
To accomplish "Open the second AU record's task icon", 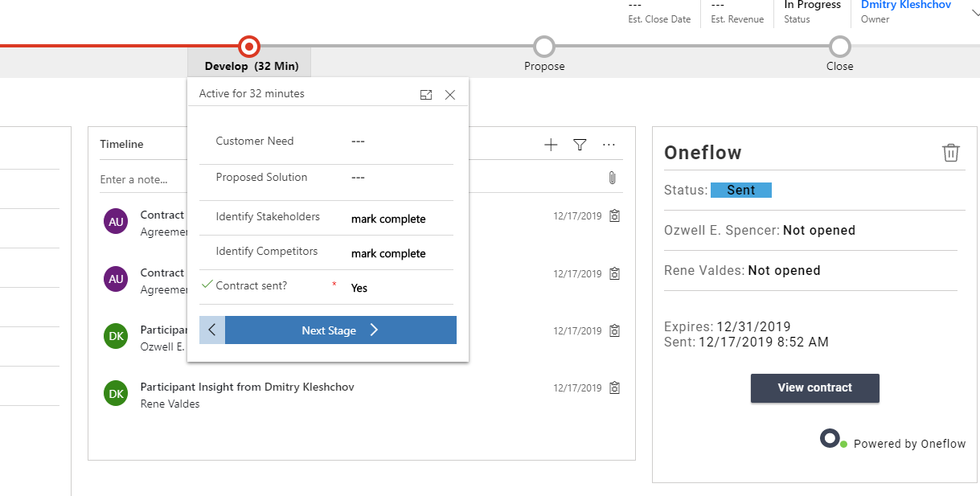I will 615,273.
